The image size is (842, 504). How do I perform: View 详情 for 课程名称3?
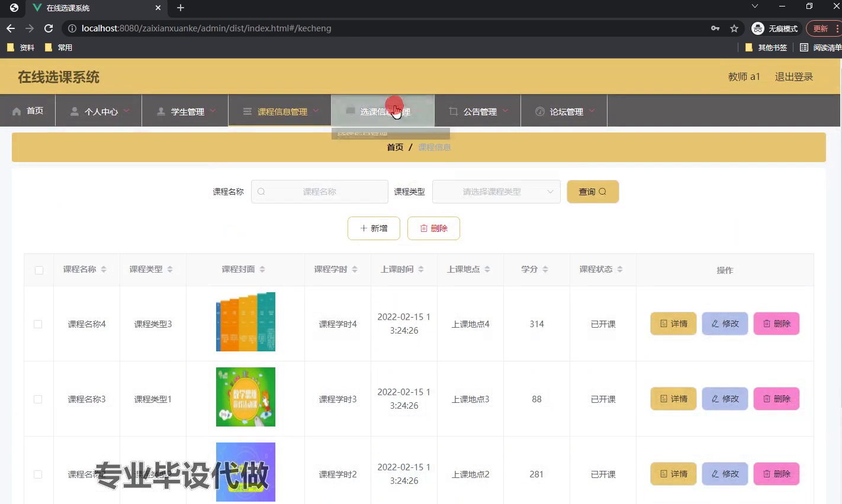point(674,399)
